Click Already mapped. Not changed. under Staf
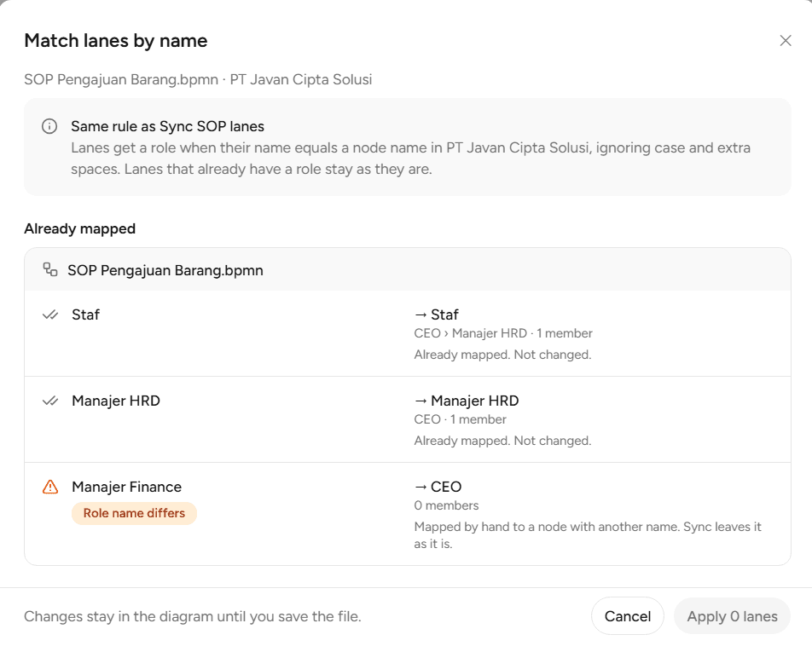Screen dimensions: 812x652 (503, 355)
